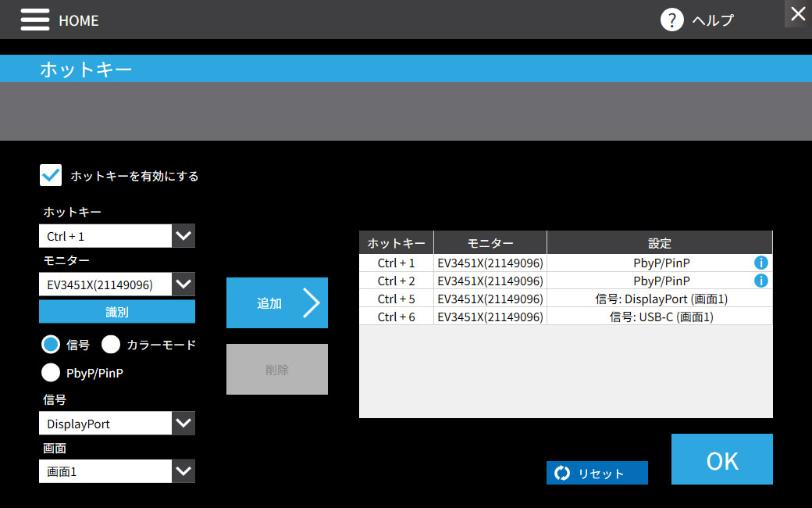Expand the Ctrl + 1 hotkey dropdown
The height and width of the screenshot is (508, 812).
point(183,236)
